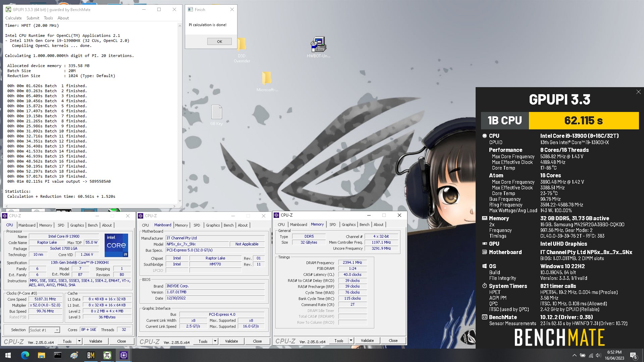Click the battery power icon in system tray

pyautogui.click(x=583, y=355)
